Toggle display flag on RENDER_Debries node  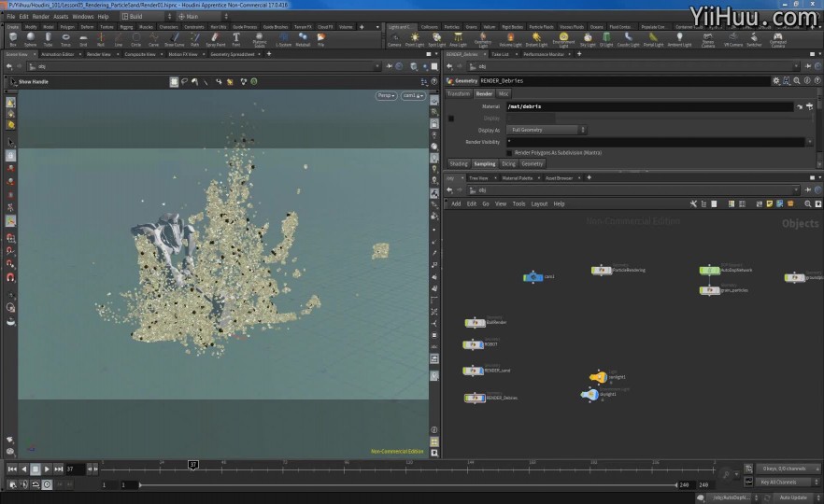click(482, 398)
